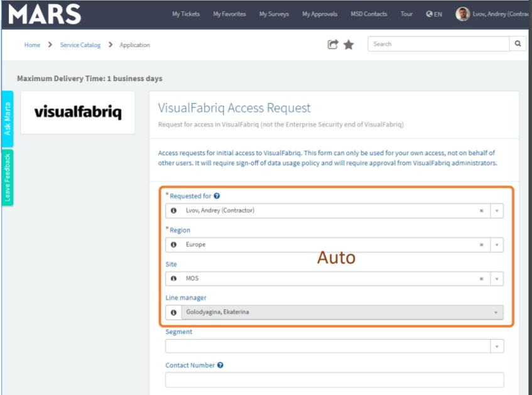This screenshot has width=532, height=395.
Task: Click Maximum Delivery Time text
Action: tap(90, 78)
